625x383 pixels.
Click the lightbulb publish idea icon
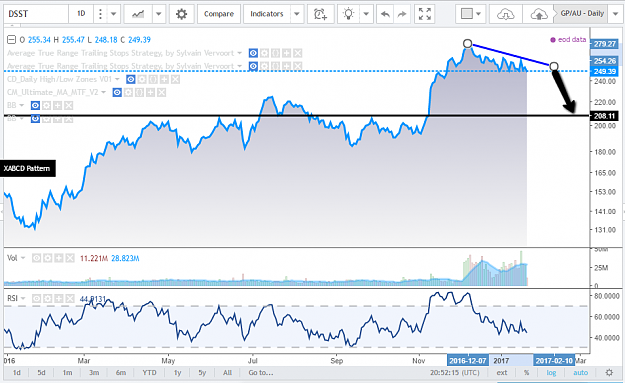click(349, 14)
